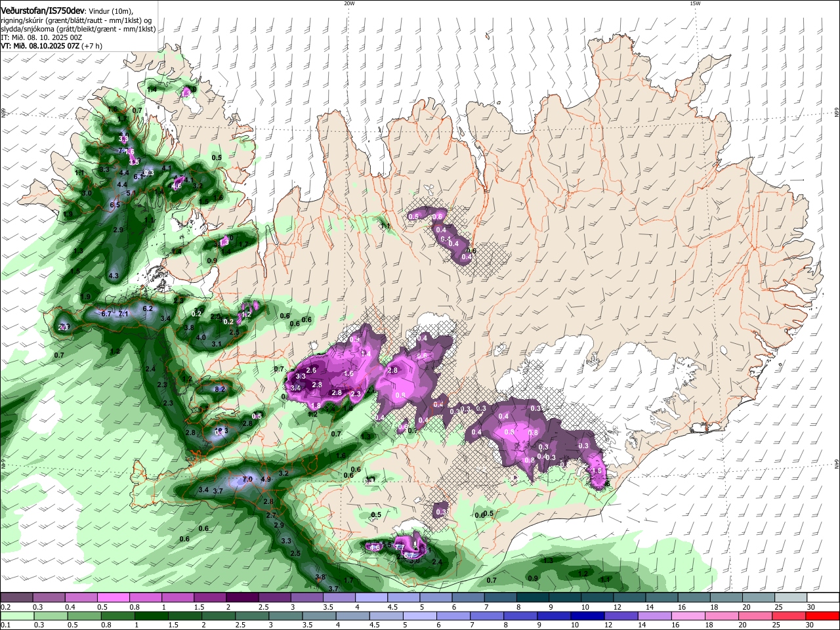
Task: Click the 4.3 precipitation value on the map
Action: click(114, 276)
